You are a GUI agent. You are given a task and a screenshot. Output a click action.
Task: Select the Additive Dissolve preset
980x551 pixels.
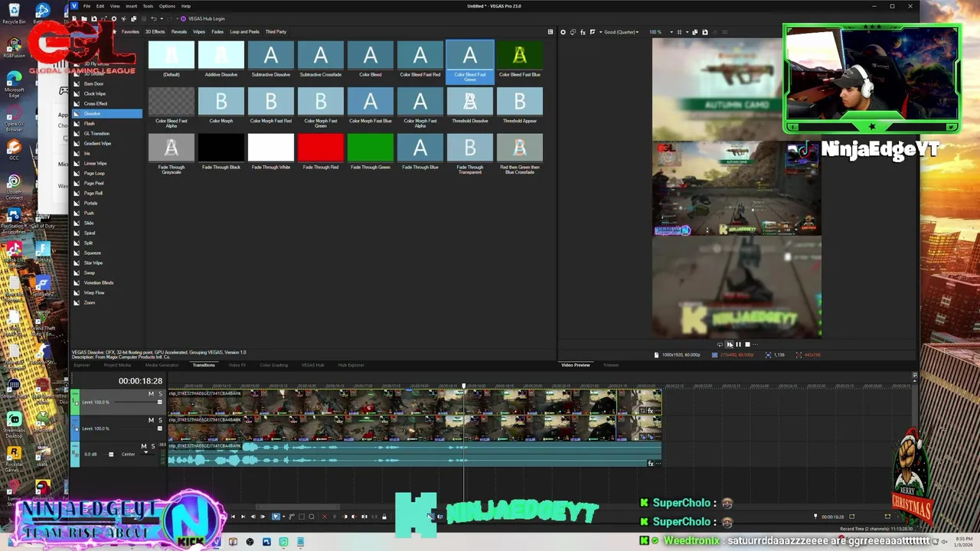click(x=221, y=60)
